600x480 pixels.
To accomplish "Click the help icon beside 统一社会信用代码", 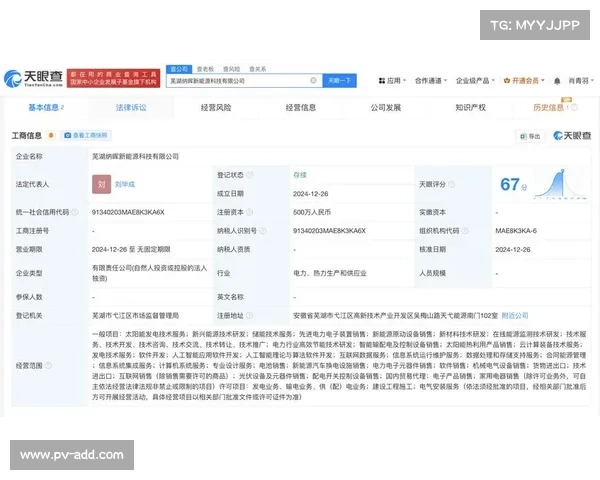I will (x=75, y=212).
